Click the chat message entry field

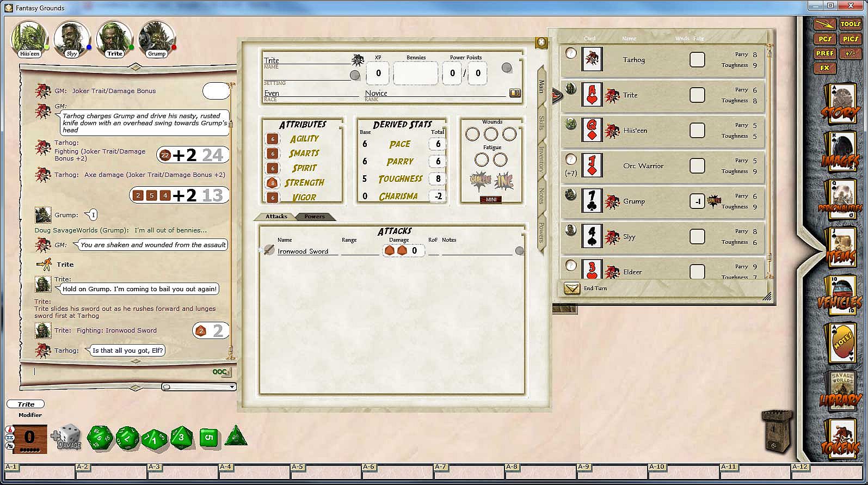tap(121, 372)
